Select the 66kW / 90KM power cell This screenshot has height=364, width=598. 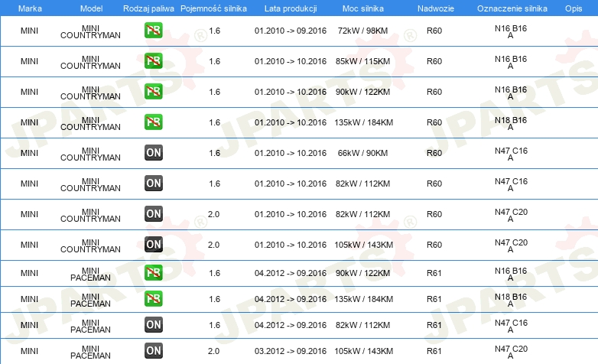[362, 153]
